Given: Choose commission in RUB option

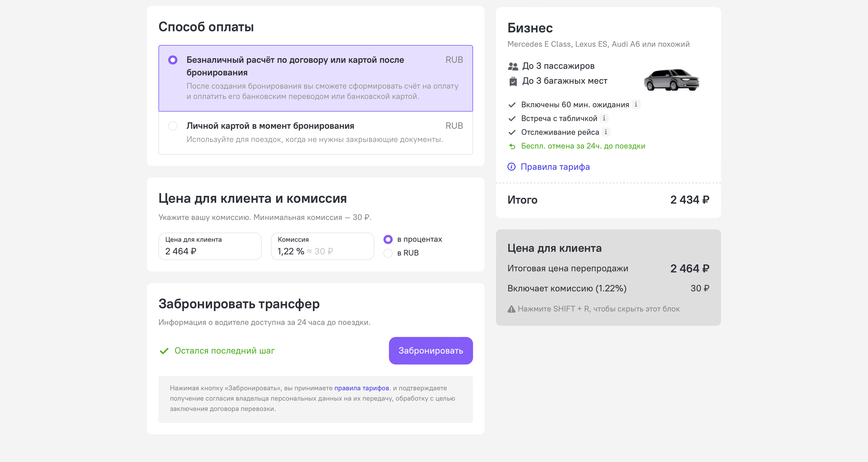Looking at the screenshot, I should coord(388,253).
